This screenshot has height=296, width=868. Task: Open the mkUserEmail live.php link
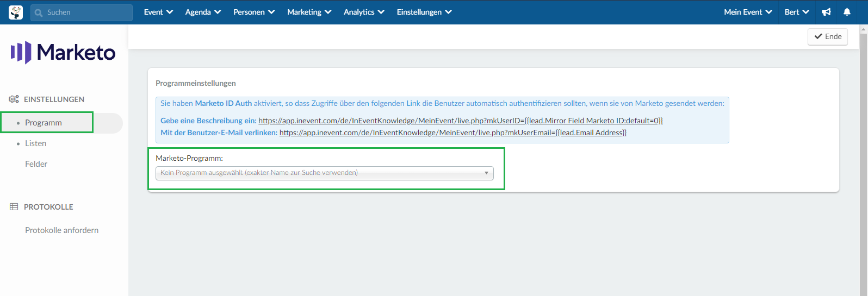(x=453, y=133)
